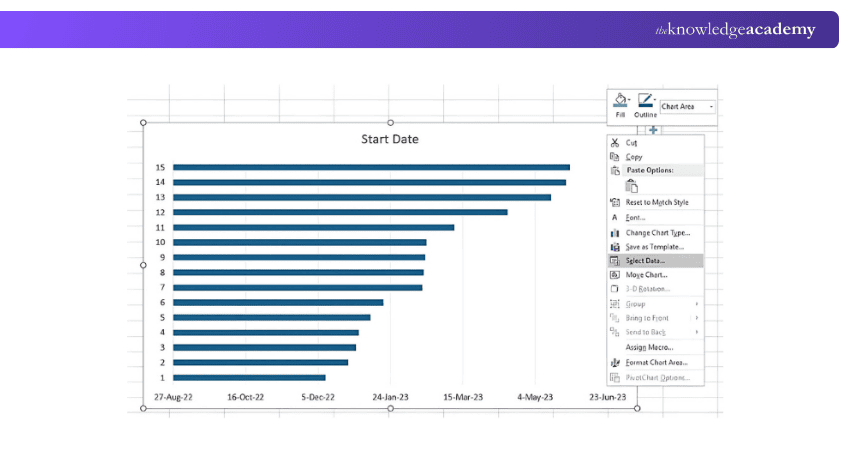Expand the Bring to Front submenu arrow
The width and height of the screenshot is (850, 450).
pyautogui.click(x=697, y=318)
